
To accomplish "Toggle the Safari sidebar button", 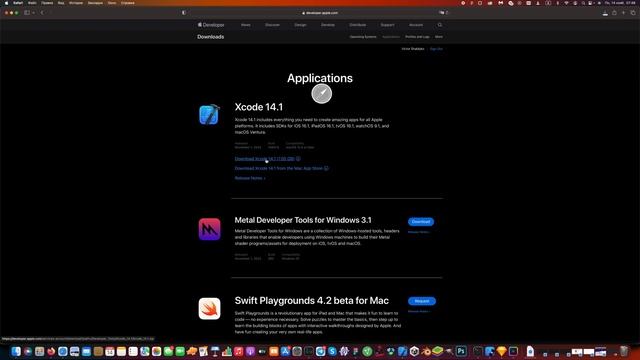I will click(27, 13).
